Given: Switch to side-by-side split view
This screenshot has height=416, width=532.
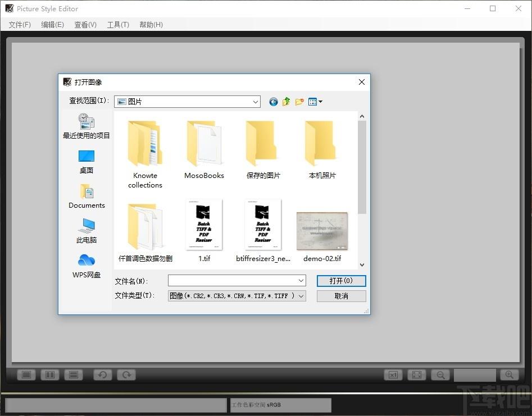Looking at the screenshot, I should pyautogui.click(x=50, y=374).
